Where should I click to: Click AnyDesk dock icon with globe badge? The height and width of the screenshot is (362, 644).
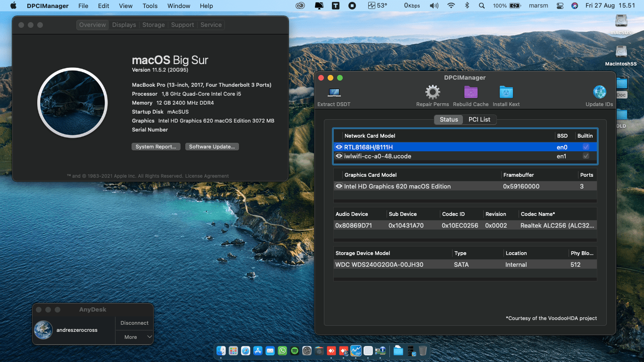(x=344, y=351)
